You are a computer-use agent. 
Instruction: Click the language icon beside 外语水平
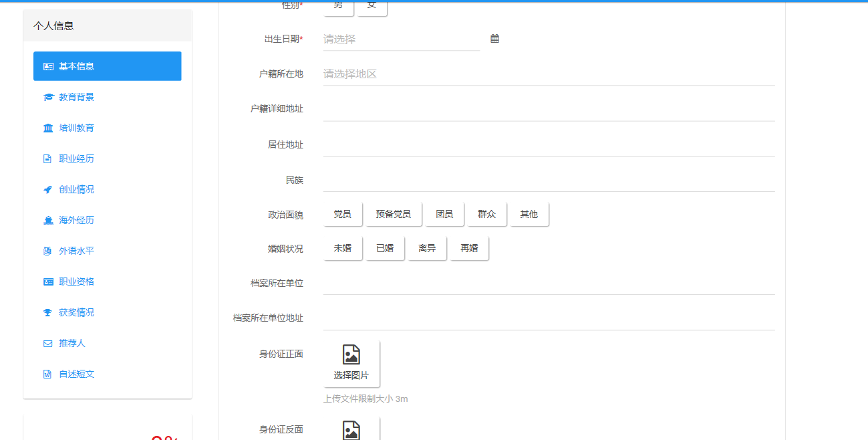point(47,251)
